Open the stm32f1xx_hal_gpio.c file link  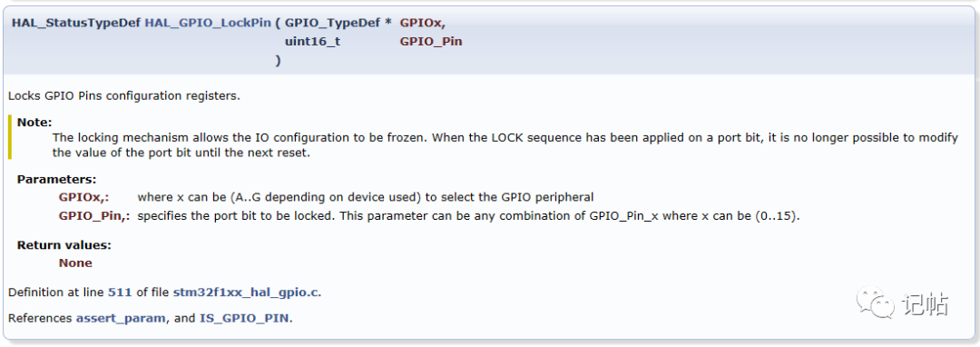pyautogui.click(x=246, y=292)
